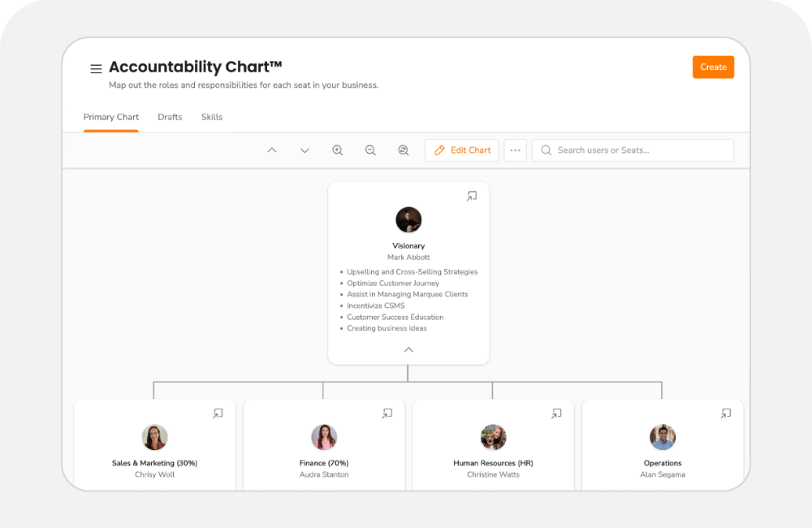Screen dimensions: 812x528
Task: Open Edit Chart mode
Action: (461, 150)
